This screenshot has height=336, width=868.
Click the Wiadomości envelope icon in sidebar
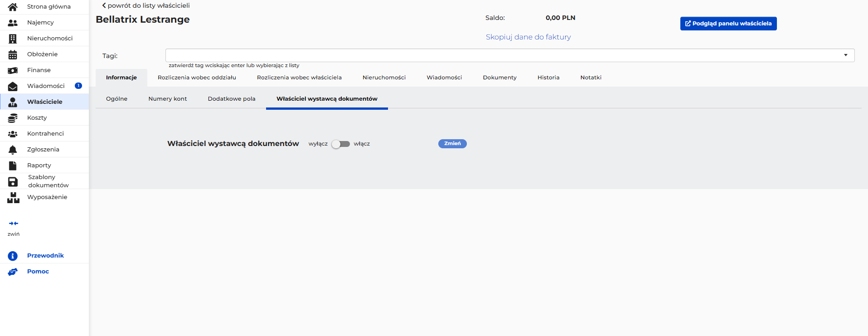point(13,86)
